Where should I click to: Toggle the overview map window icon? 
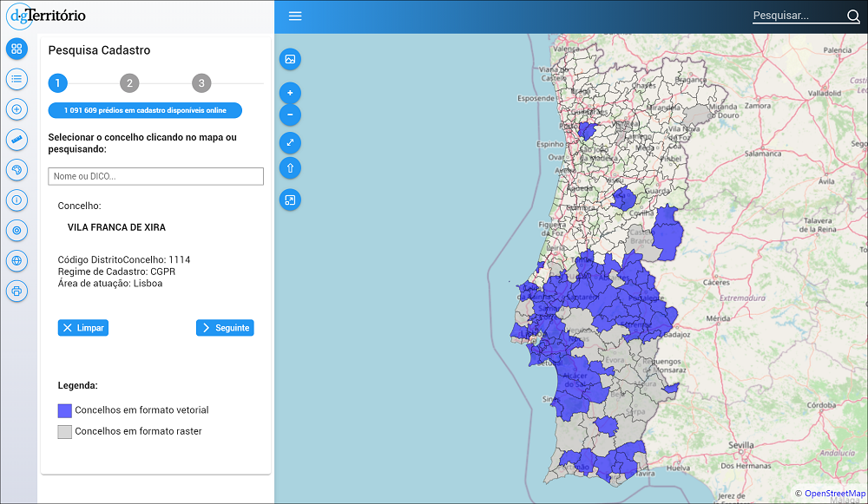coord(290,200)
